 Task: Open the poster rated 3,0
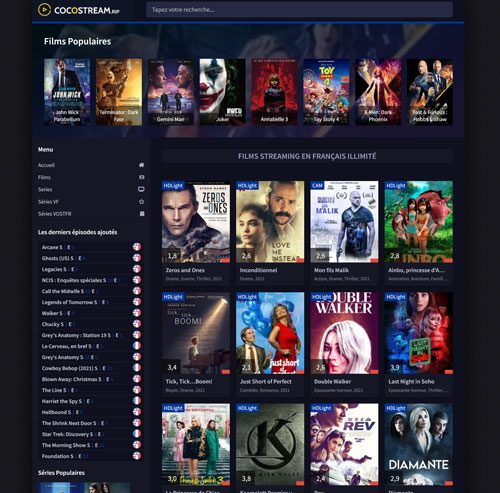click(x=196, y=444)
